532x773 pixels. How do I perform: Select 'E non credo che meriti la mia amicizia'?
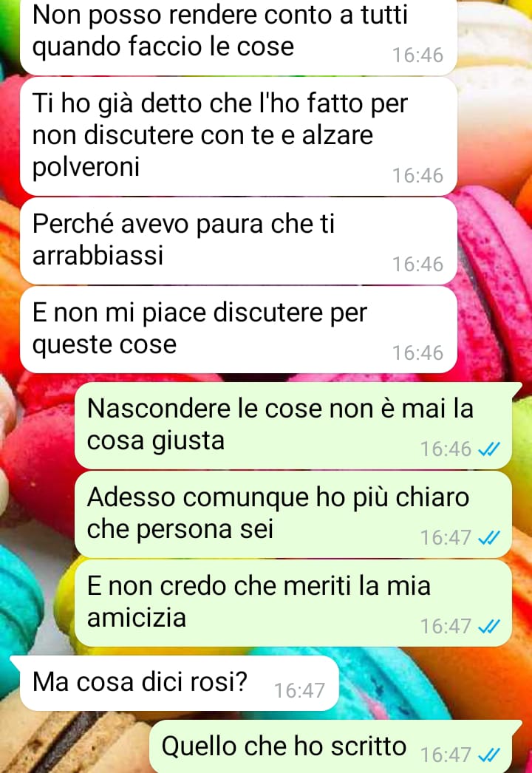click(x=293, y=604)
